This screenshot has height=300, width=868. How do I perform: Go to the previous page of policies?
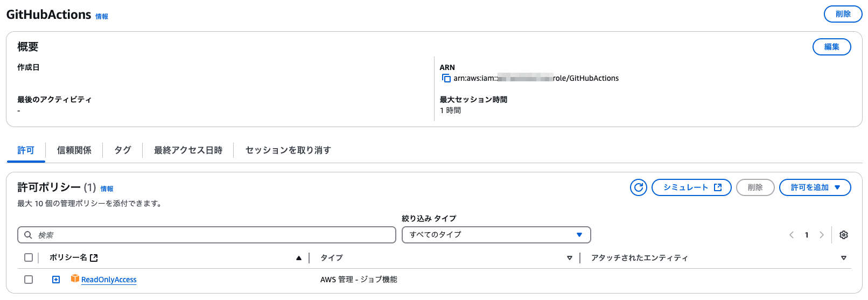(x=792, y=235)
